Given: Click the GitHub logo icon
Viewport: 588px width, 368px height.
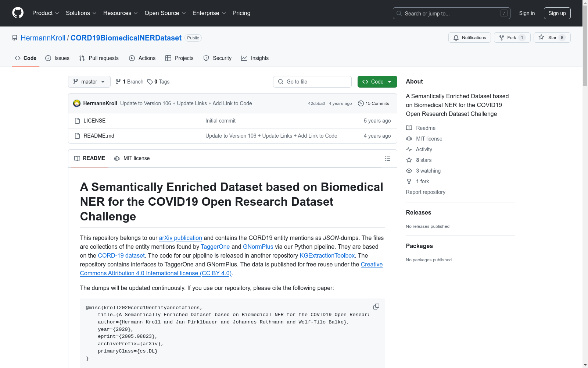Looking at the screenshot, I should coord(18,13).
